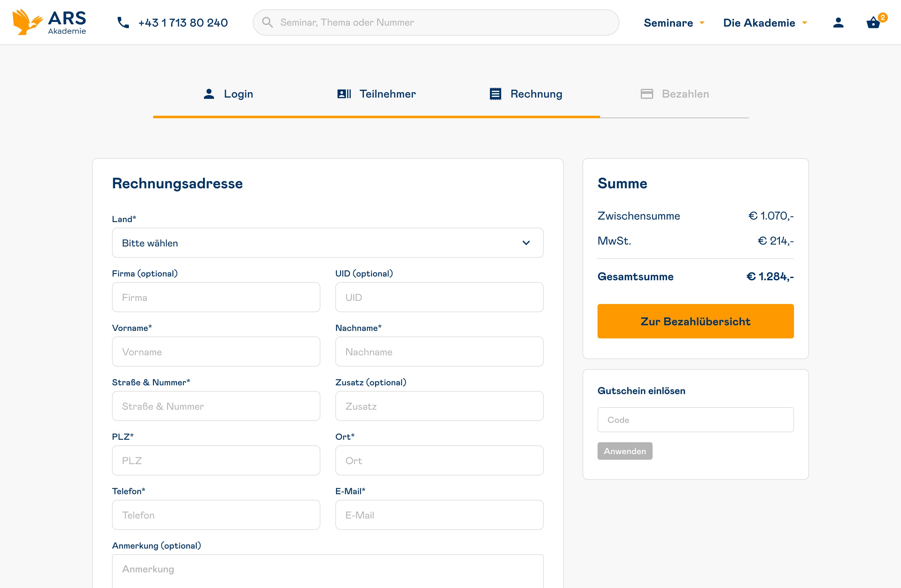Click the Anwenden voucher button
This screenshot has width=901, height=588.
[x=625, y=451]
